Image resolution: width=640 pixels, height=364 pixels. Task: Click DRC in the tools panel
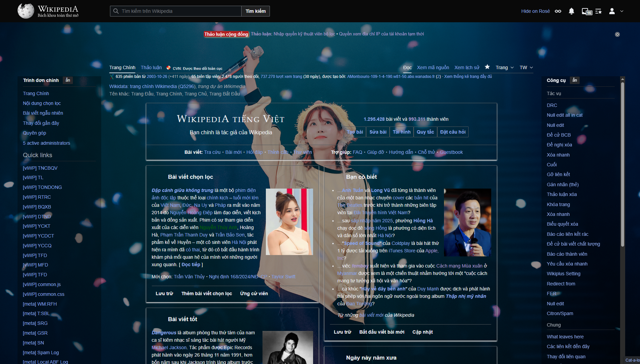pyautogui.click(x=552, y=105)
